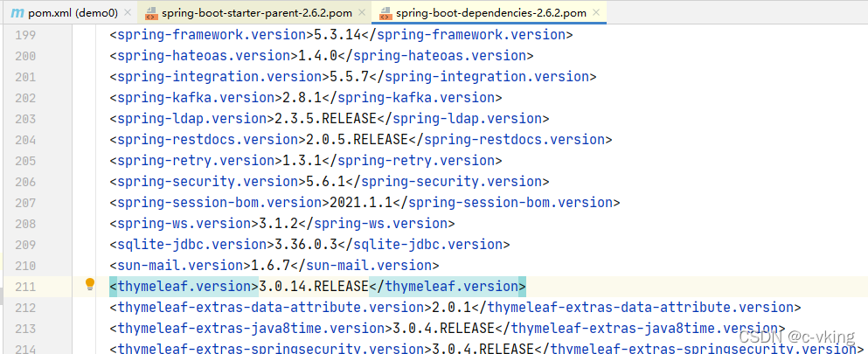Click version value 3.36.0.3
This screenshot has height=354, width=868.
tap(306, 245)
